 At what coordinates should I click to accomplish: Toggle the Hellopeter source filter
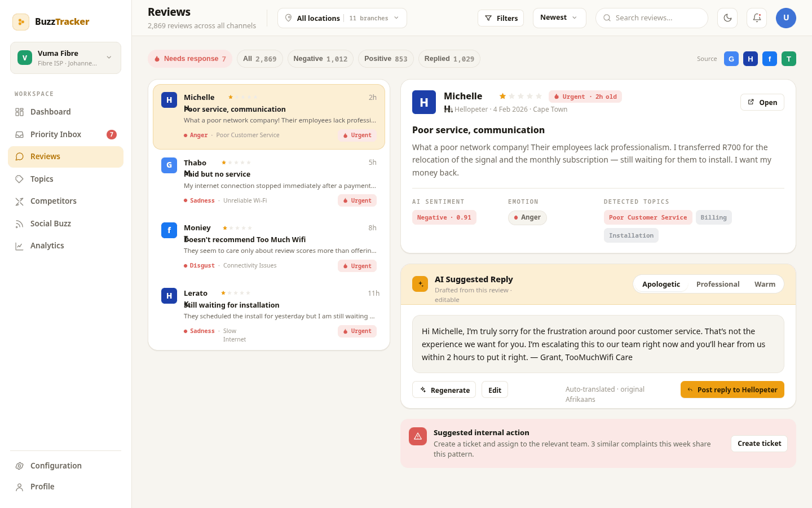(751, 59)
